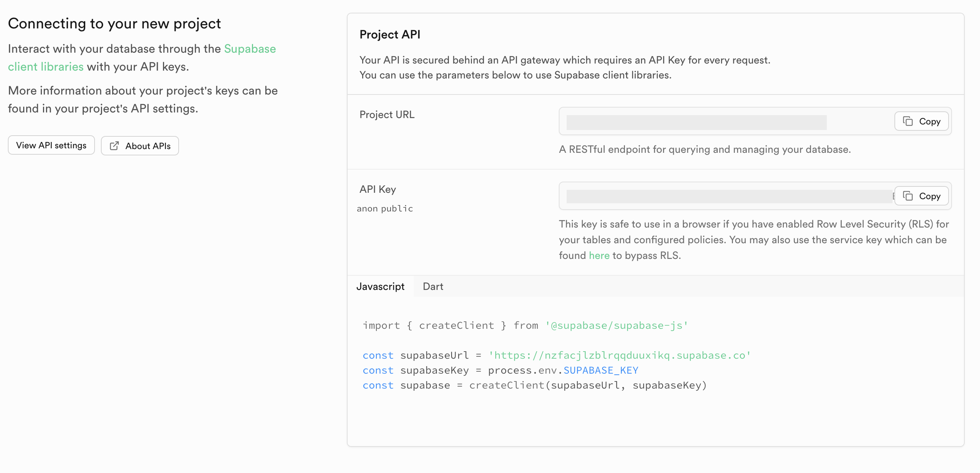980x473 pixels.
Task: Click the 'anon public' key label
Action: coord(385,208)
